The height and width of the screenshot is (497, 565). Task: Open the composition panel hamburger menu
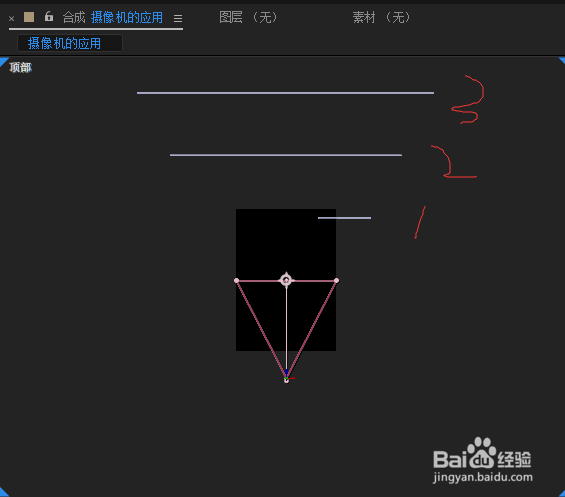[178, 18]
